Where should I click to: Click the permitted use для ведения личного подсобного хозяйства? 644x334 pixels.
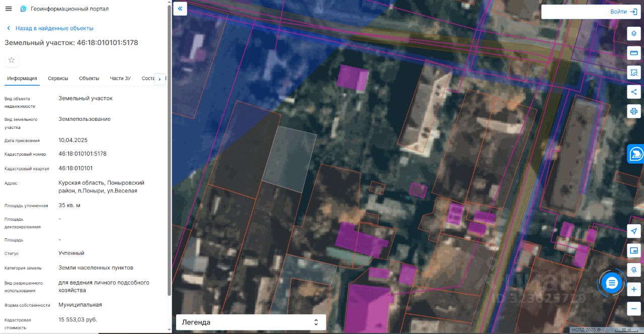pos(104,287)
